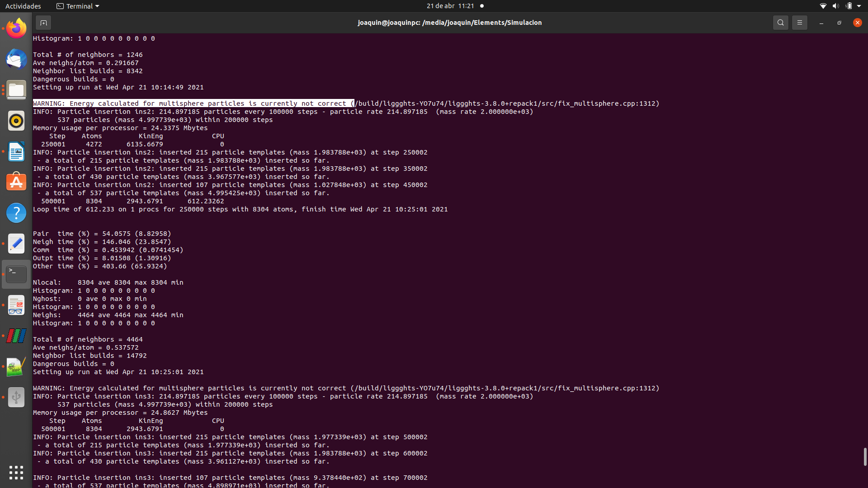Viewport: 868px width, 488px height.
Task: Open Firefox from the dock
Action: tap(16, 28)
